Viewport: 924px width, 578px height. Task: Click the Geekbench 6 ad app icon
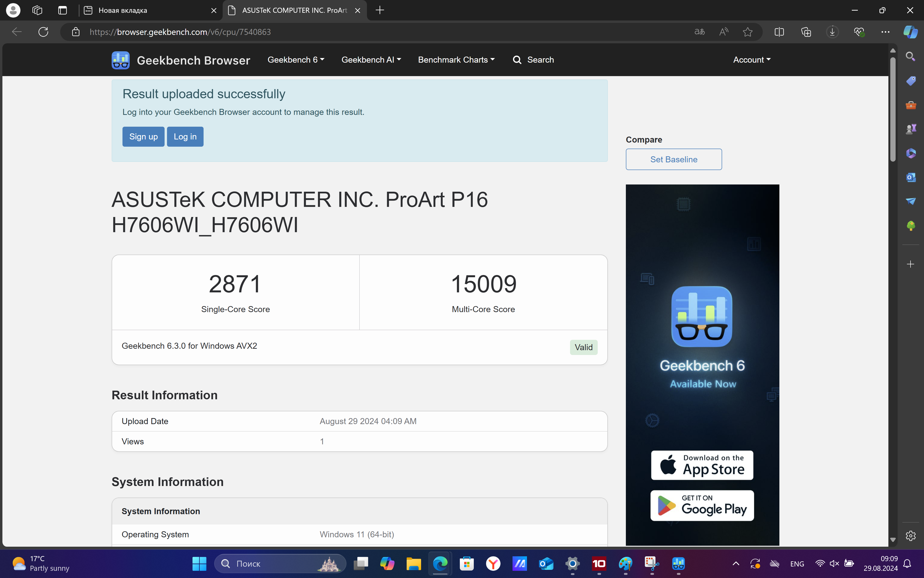coord(702,316)
